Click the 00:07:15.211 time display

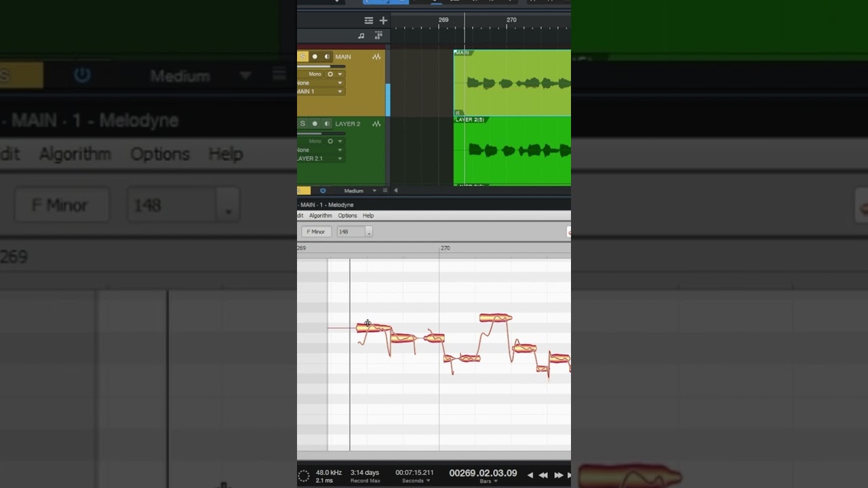coord(414,472)
